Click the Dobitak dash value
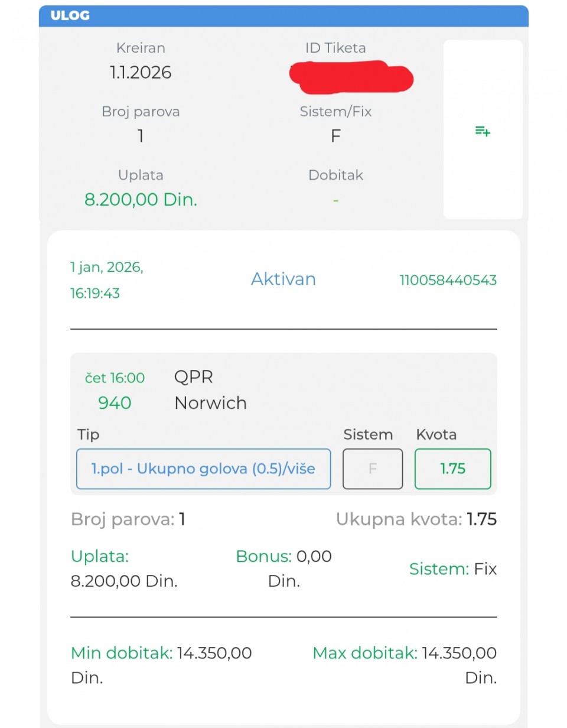 (335, 200)
